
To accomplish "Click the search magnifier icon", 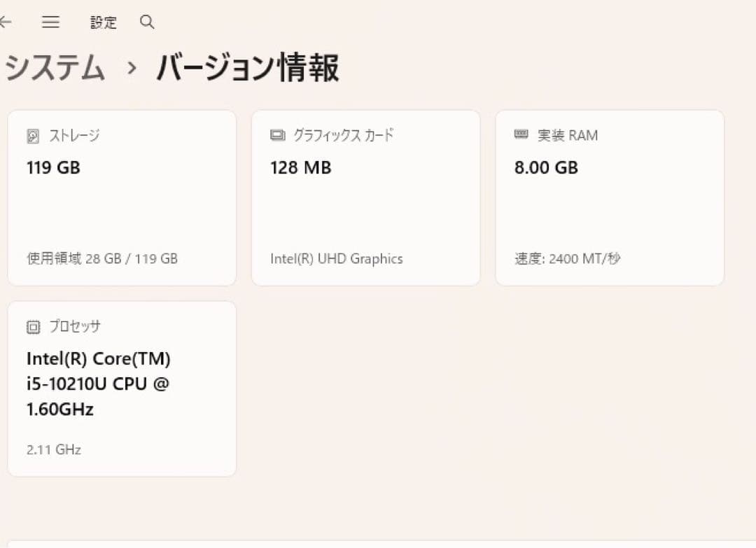I will 147,22.
